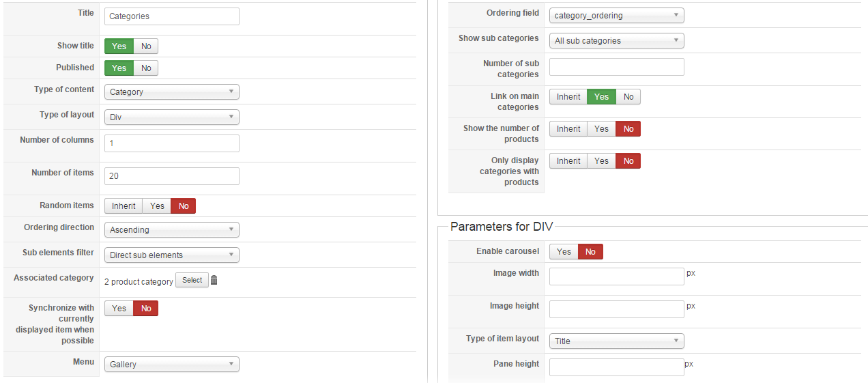
Task: Select Inherit for Only display categories with products
Action: click(x=568, y=161)
